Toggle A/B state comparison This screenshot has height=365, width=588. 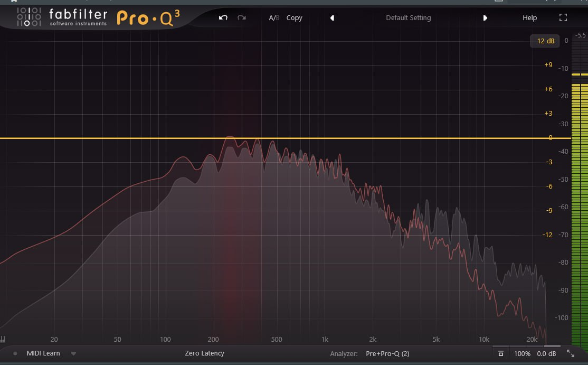274,17
